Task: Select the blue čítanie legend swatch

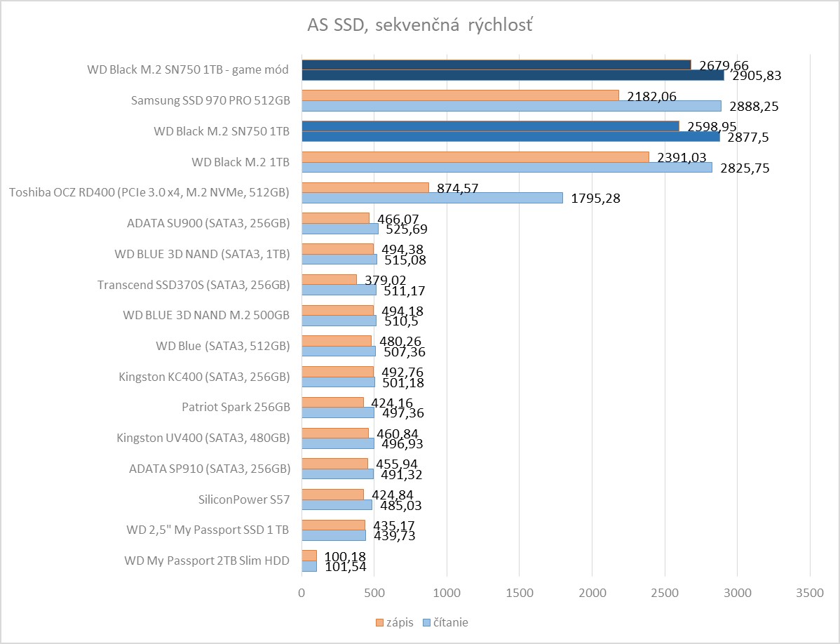Action: 426,622
